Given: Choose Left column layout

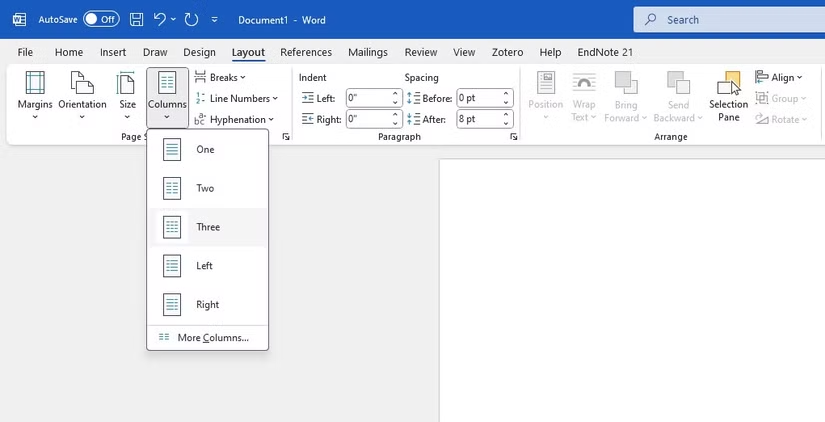Looking at the screenshot, I should point(208,266).
